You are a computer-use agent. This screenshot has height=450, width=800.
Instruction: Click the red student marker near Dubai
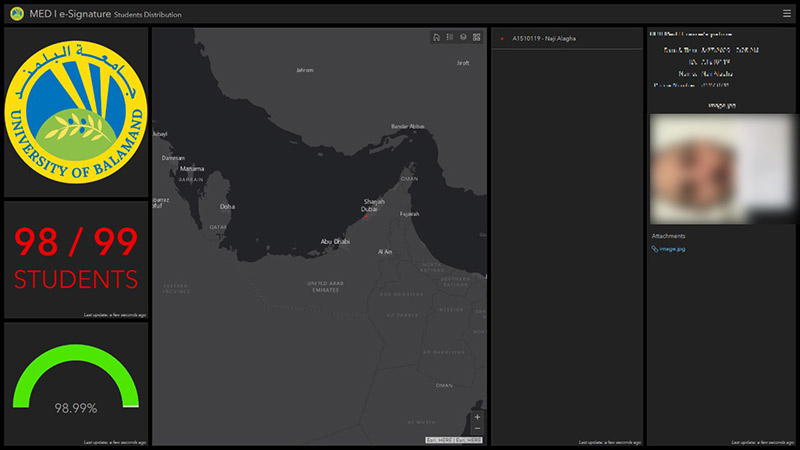pos(366,218)
